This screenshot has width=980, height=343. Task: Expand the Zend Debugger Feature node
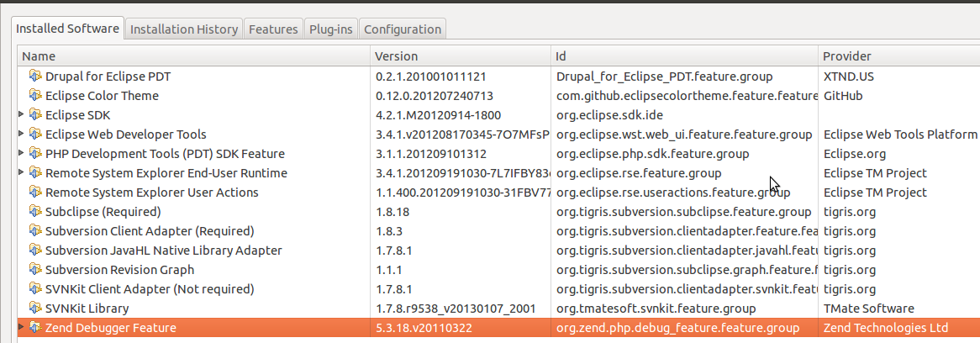[22, 327]
